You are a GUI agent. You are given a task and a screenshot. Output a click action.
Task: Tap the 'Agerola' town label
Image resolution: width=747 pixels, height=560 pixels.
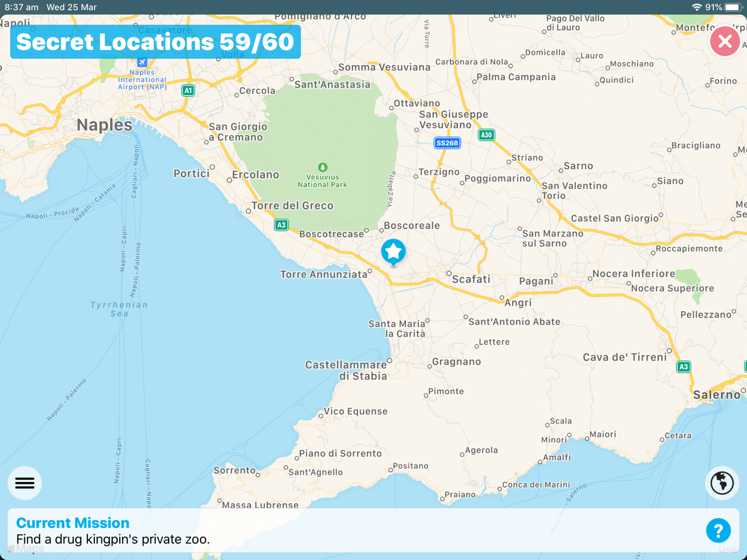tap(481, 450)
